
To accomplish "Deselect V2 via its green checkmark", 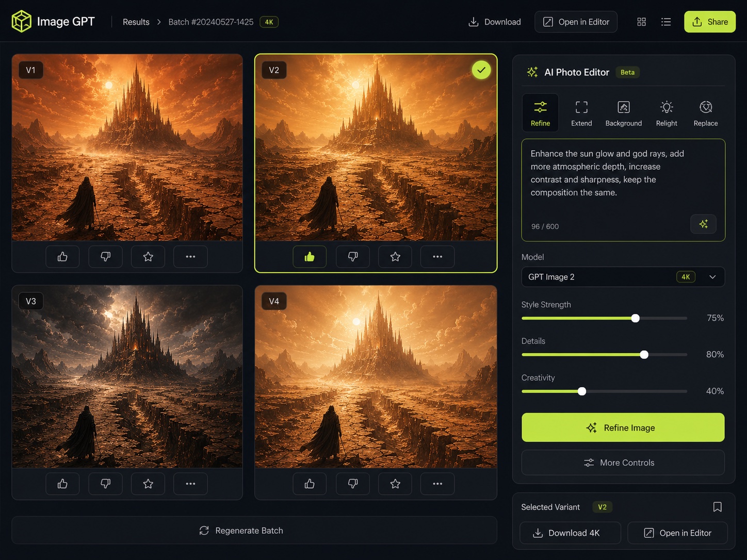I will point(481,70).
